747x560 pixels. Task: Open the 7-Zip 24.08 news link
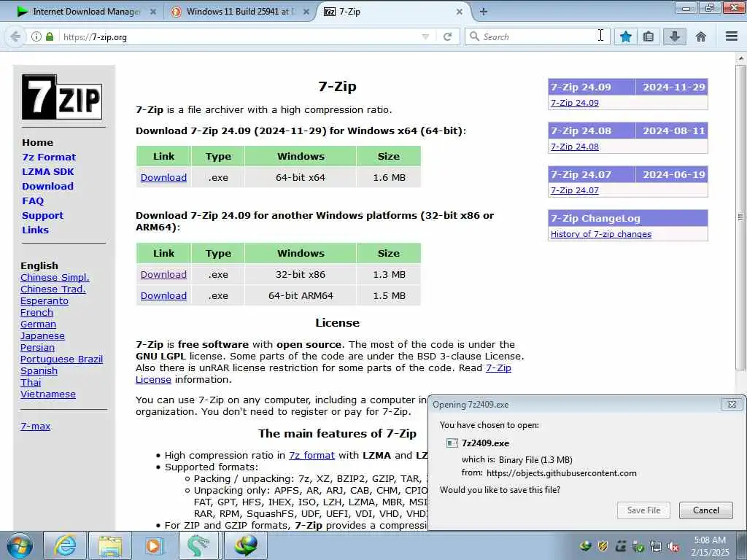point(575,147)
